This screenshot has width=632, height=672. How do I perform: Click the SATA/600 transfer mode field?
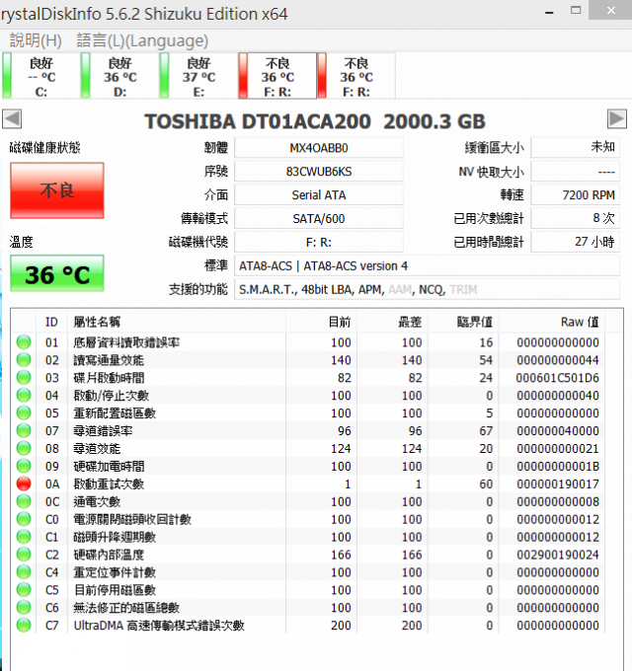pos(319,218)
